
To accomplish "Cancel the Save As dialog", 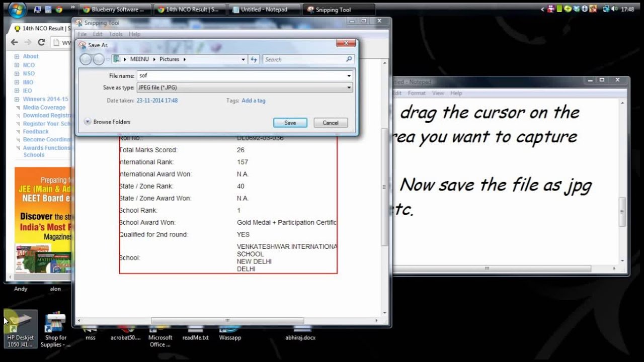I will tap(330, 123).
